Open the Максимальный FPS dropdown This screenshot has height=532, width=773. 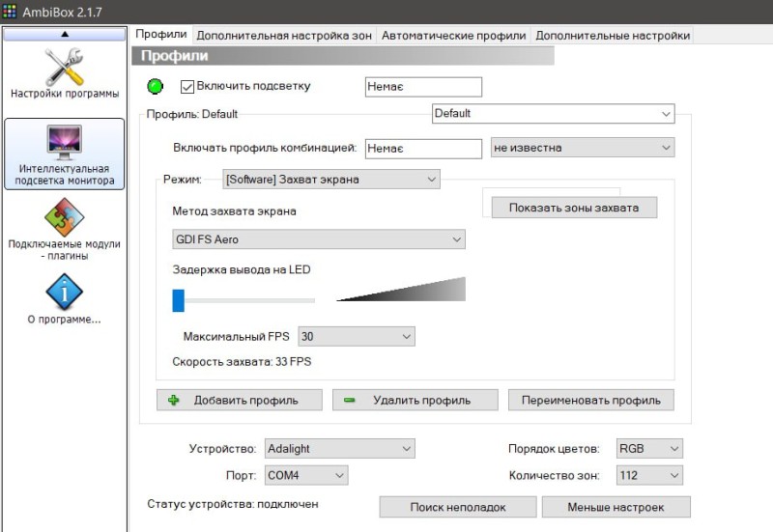[356, 336]
